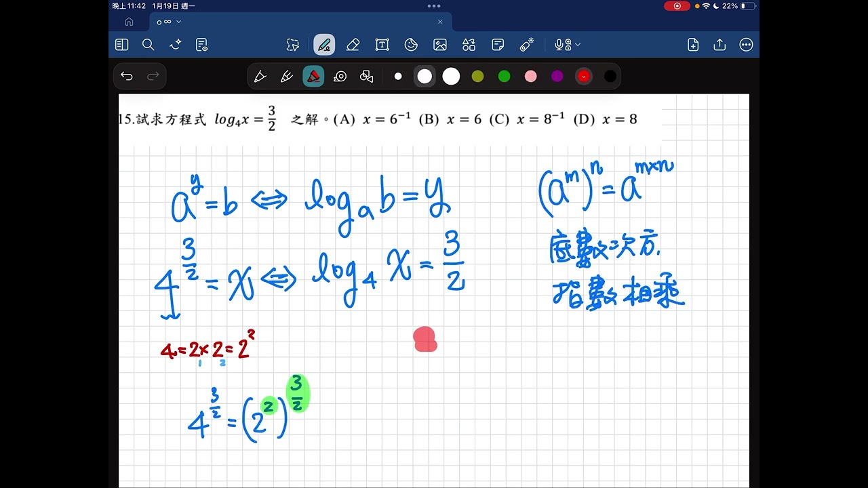Select the Text box tool
Image resolution: width=868 pixels, height=488 pixels.
(382, 45)
